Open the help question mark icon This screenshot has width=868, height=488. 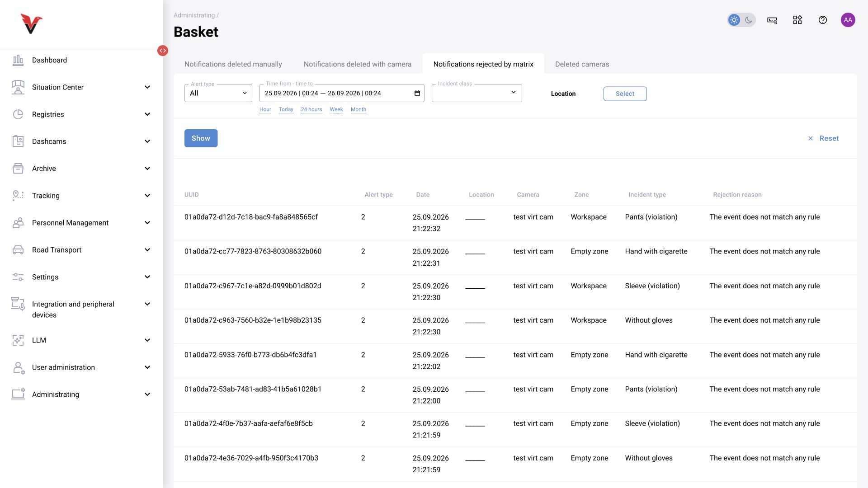click(823, 20)
